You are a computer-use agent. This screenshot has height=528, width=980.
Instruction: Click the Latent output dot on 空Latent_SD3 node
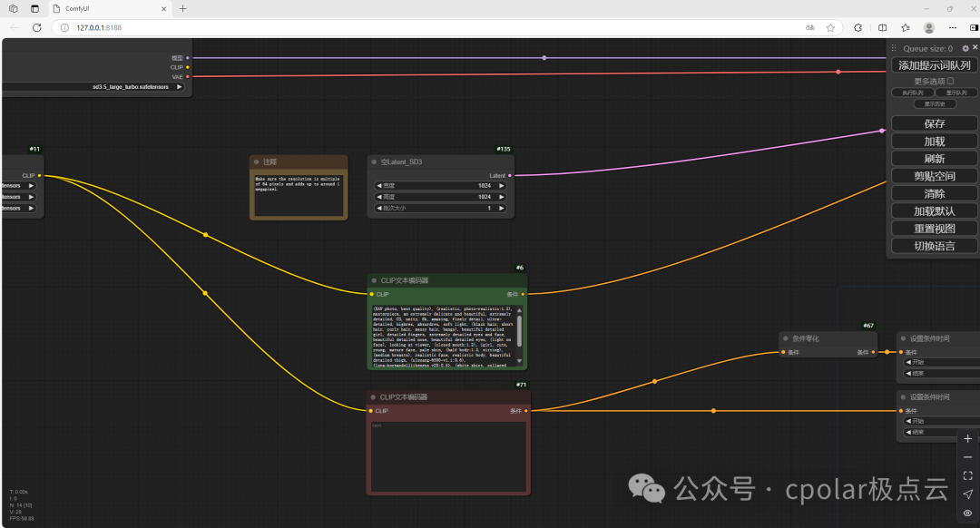click(x=510, y=175)
